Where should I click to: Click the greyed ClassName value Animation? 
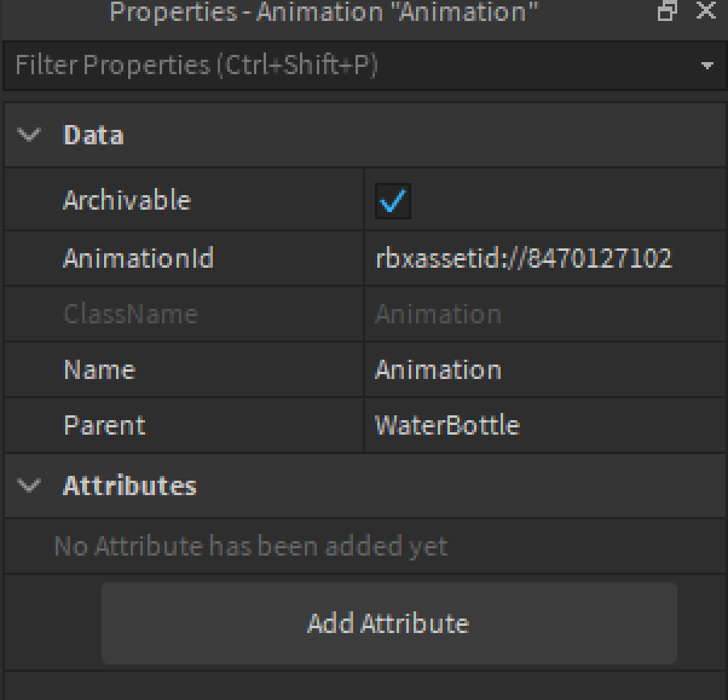click(439, 314)
